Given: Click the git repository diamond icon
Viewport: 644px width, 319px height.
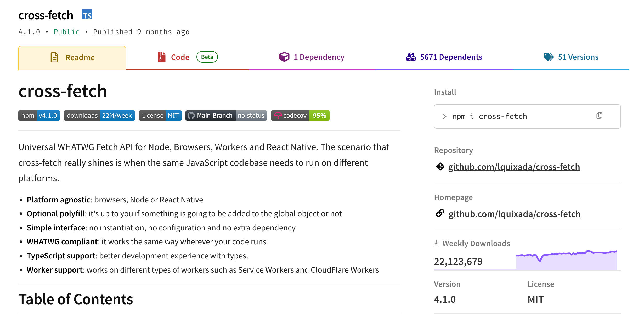Looking at the screenshot, I should pyautogui.click(x=440, y=167).
